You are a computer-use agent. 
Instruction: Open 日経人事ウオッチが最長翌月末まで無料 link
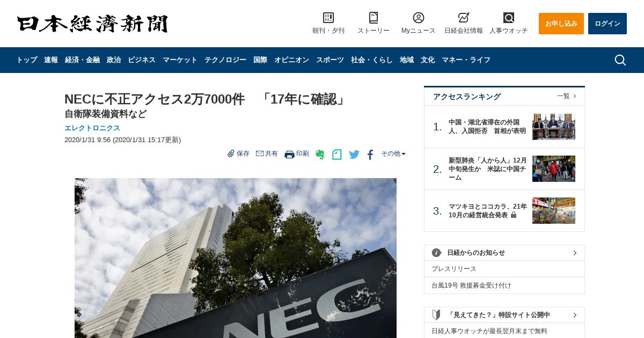(x=489, y=331)
